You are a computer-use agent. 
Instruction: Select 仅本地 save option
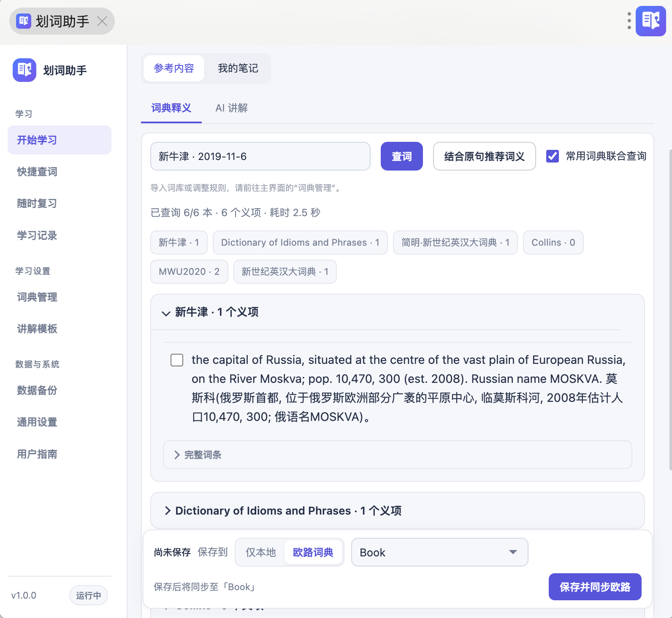click(x=261, y=552)
